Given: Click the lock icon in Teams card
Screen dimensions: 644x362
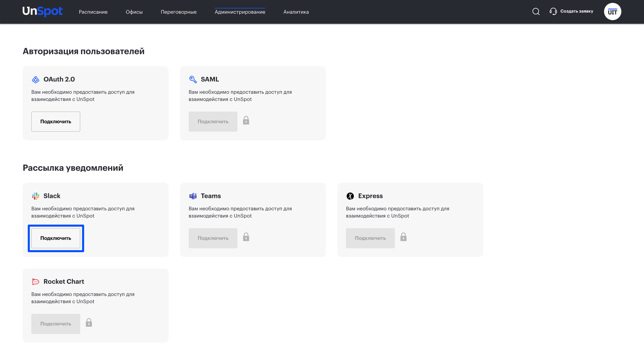Looking at the screenshot, I should coord(246,237).
